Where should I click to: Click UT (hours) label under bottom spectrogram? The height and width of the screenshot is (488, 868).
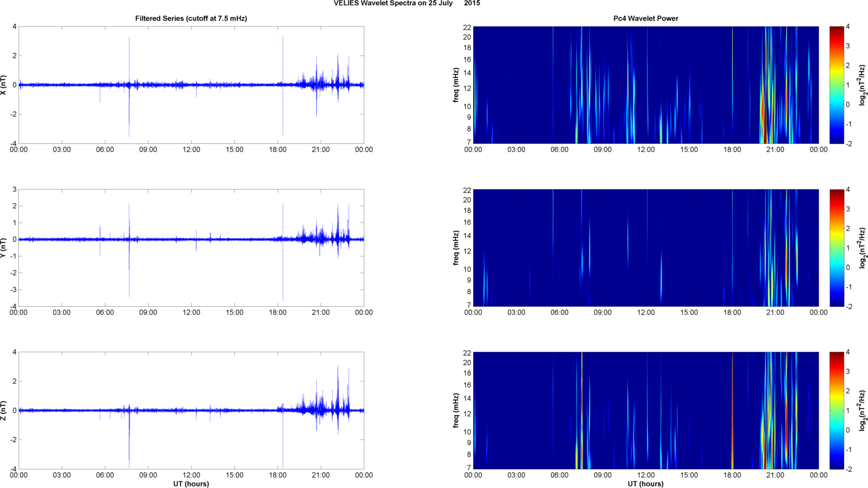(645, 484)
